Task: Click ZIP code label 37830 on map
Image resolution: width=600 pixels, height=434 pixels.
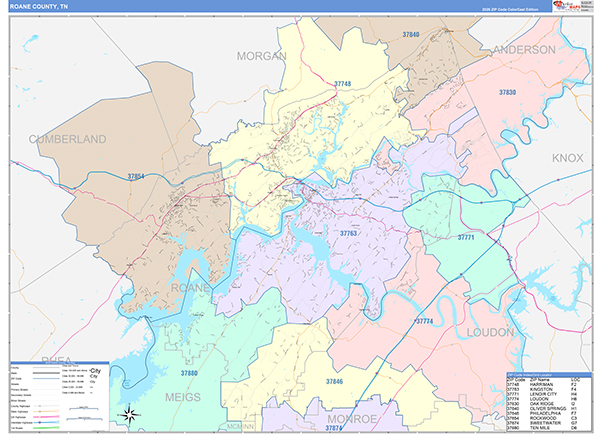Action: coord(507,92)
